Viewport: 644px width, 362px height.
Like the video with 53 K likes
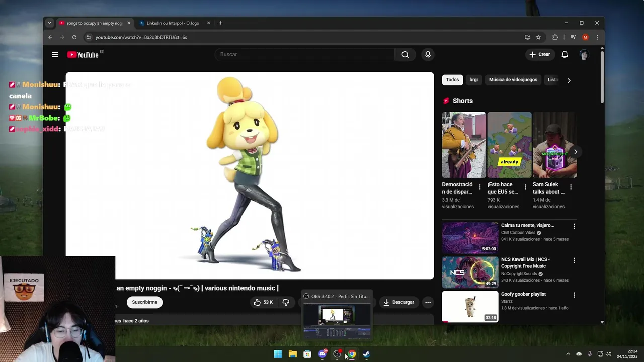coord(263,302)
